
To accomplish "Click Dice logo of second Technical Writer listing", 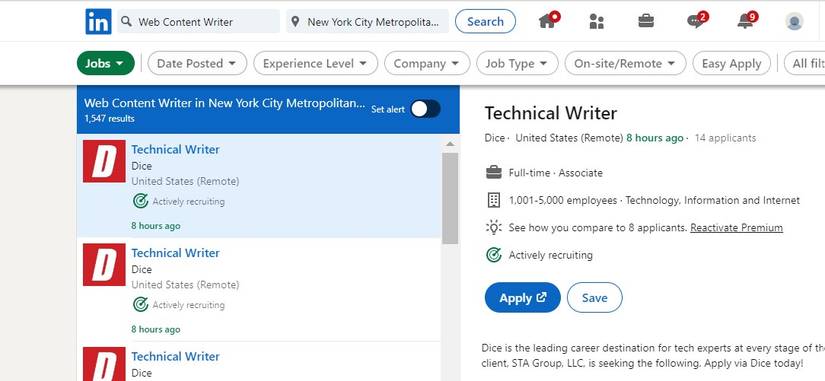I will 104,264.
